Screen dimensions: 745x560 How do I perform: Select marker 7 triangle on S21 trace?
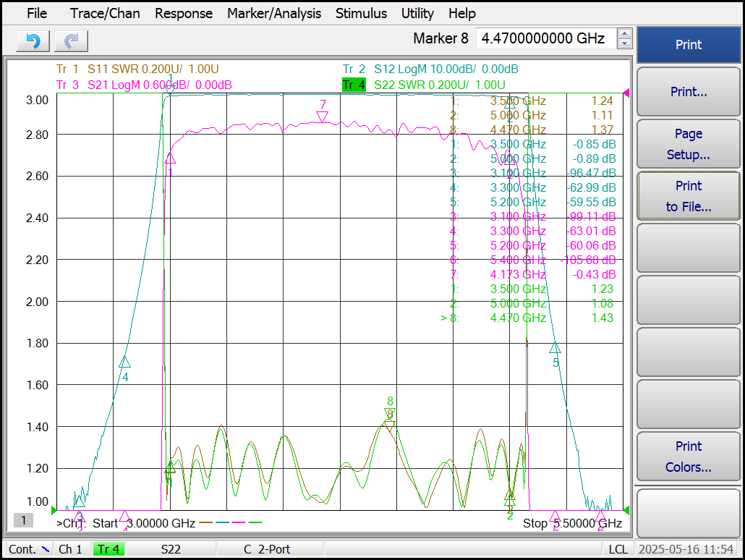323,117
